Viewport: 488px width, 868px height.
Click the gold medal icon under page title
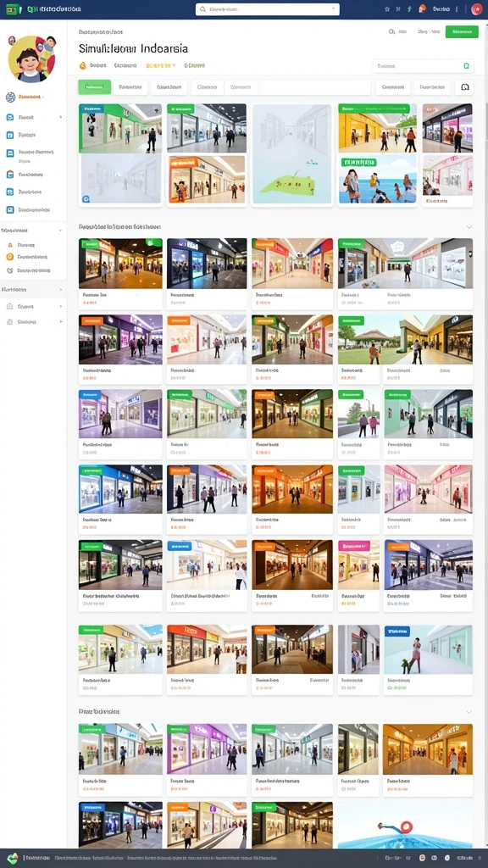83,65
